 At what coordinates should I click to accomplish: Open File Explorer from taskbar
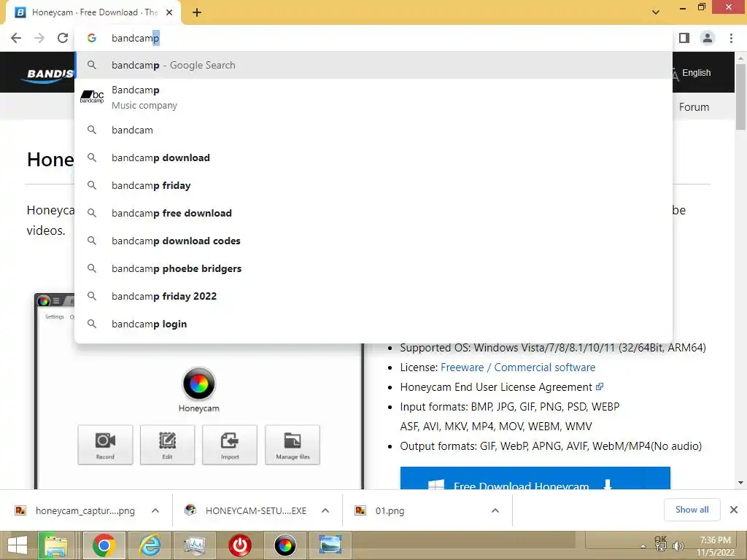[x=56, y=545]
